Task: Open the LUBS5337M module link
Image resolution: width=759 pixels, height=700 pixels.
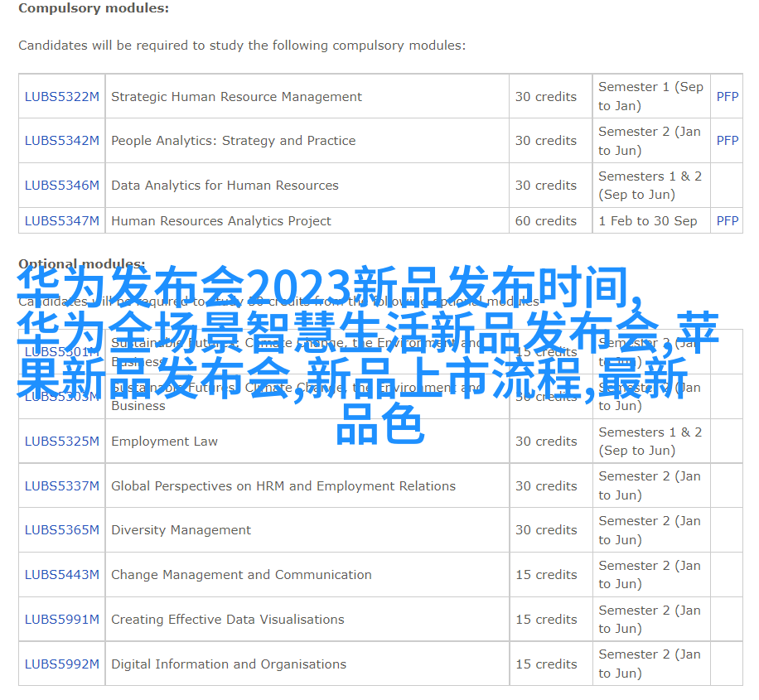Action: [62, 486]
